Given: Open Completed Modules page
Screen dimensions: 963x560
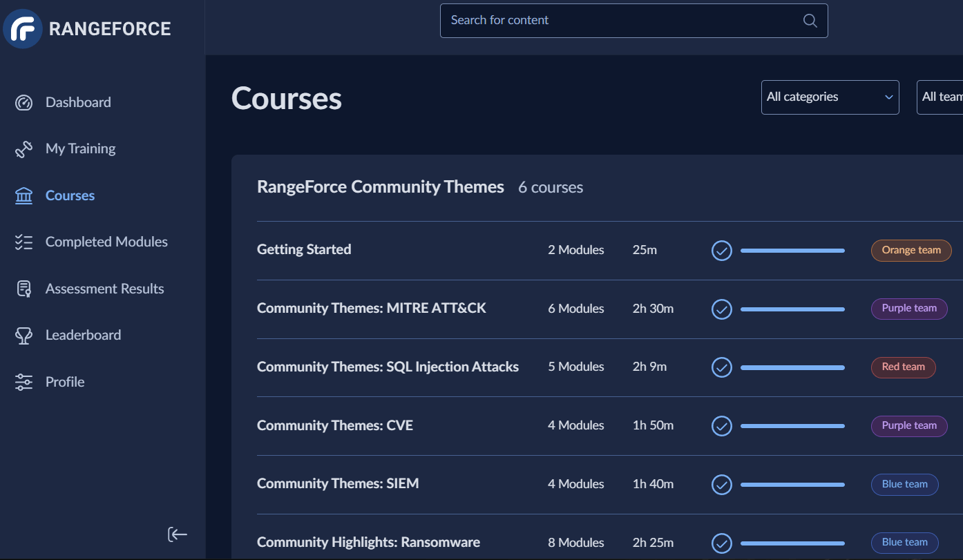Looking at the screenshot, I should 106,242.
